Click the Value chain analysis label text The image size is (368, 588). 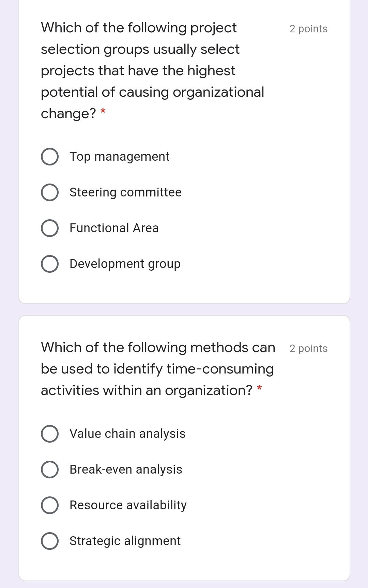click(x=127, y=433)
